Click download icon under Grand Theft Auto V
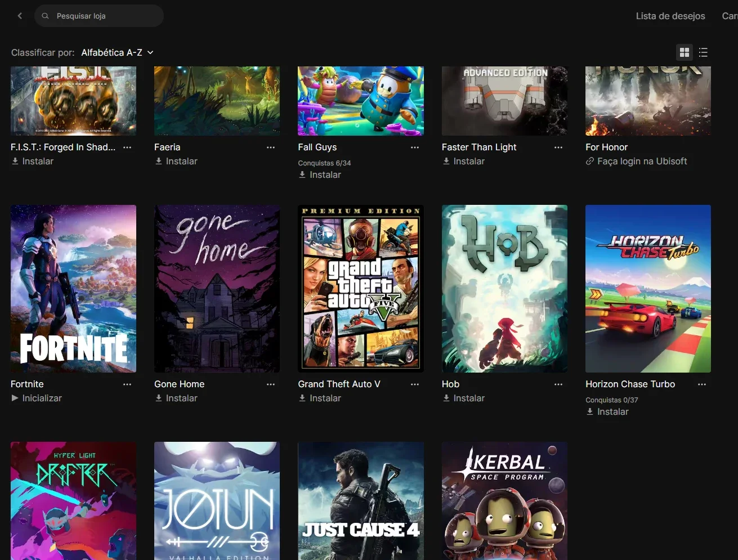The image size is (738, 560). click(x=302, y=398)
